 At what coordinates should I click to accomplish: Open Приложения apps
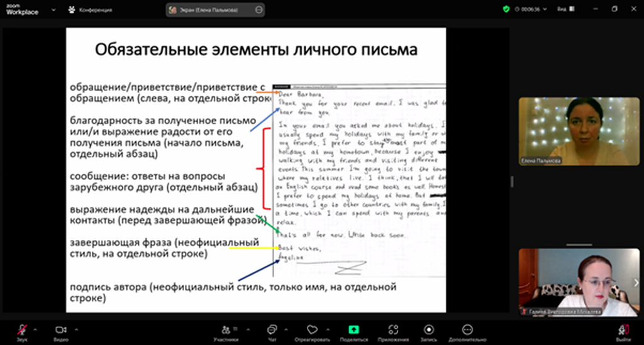click(394, 329)
